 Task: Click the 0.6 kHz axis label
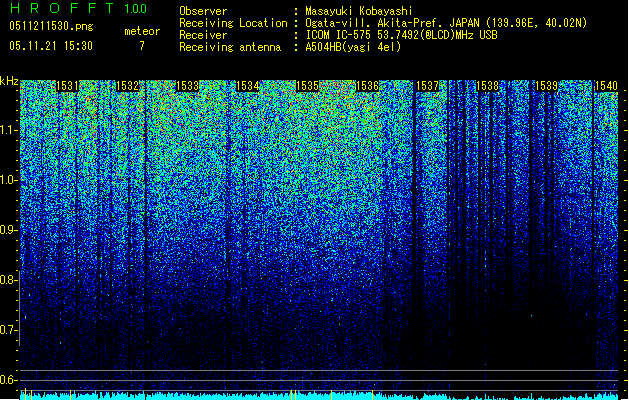8,380
